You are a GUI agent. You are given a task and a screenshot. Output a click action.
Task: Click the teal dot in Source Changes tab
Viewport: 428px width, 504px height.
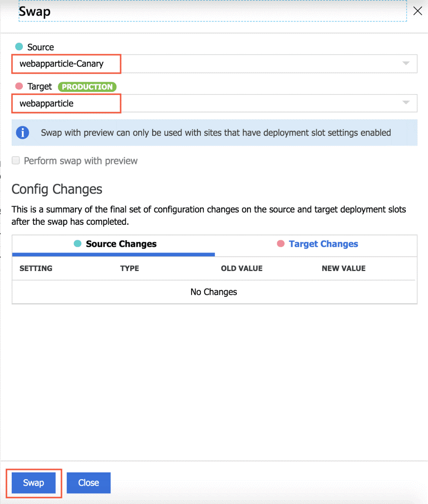(x=77, y=244)
